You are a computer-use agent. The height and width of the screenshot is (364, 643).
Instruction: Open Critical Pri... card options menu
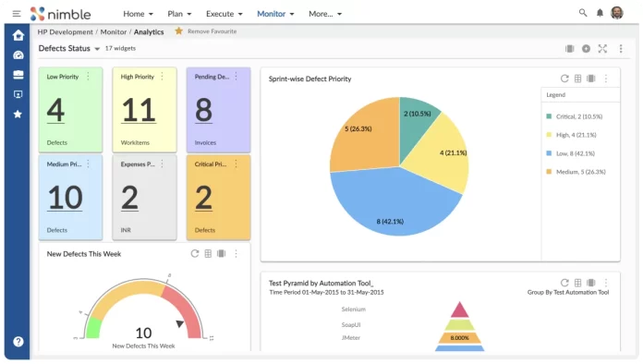click(x=236, y=164)
